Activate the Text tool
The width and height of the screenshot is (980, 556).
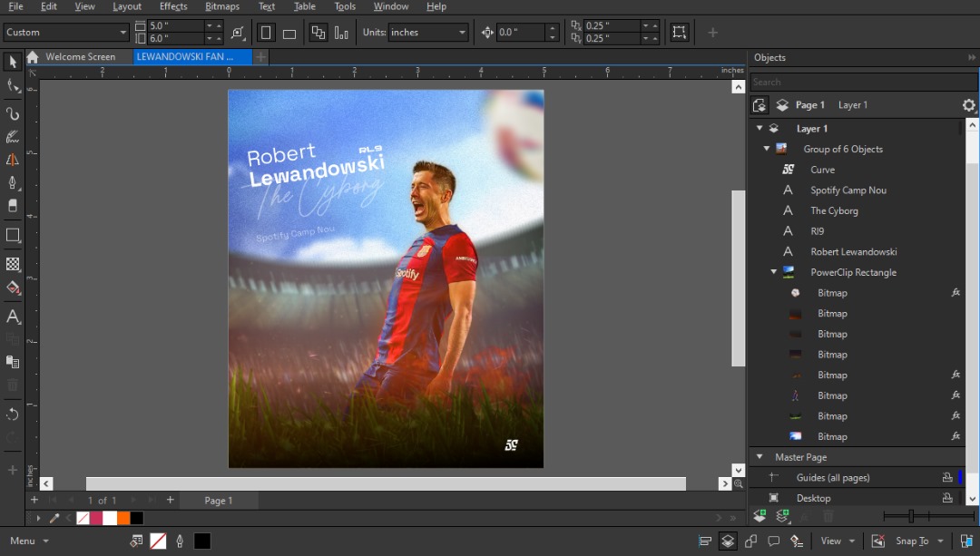coord(13,317)
